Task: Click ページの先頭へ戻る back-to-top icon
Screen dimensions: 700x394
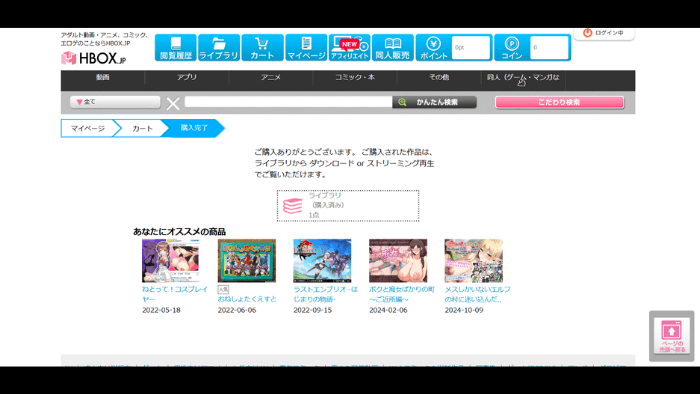Action: 671,336
